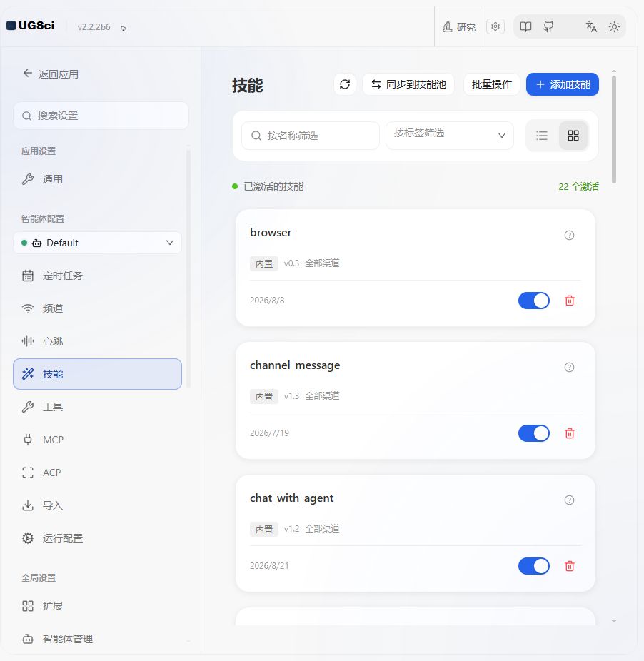Click the language translation icon
Image resolution: width=644 pixels, height=661 pixels.
click(x=591, y=27)
